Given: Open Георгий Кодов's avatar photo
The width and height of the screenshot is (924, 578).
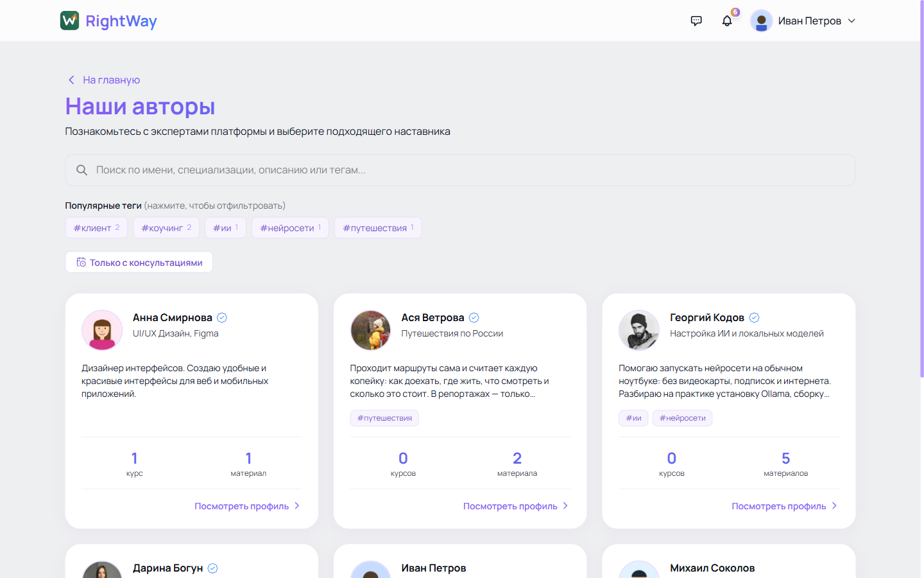Looking at the screenshot, I should click(x=639, y=330).
